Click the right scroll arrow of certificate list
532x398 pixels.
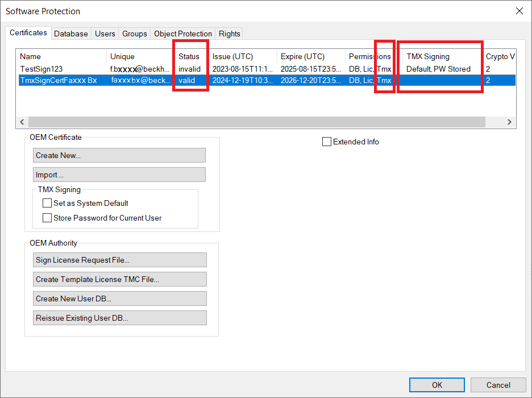tap(509, 122)
